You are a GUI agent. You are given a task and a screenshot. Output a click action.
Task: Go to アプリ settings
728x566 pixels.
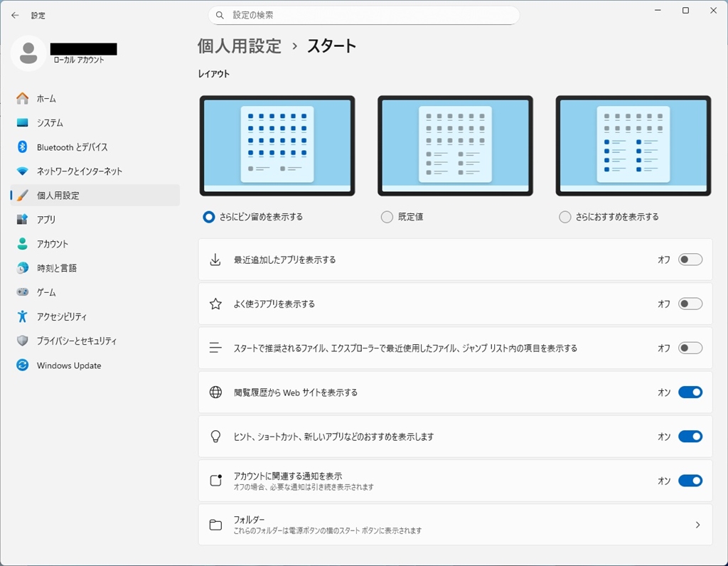pos(95,219)
